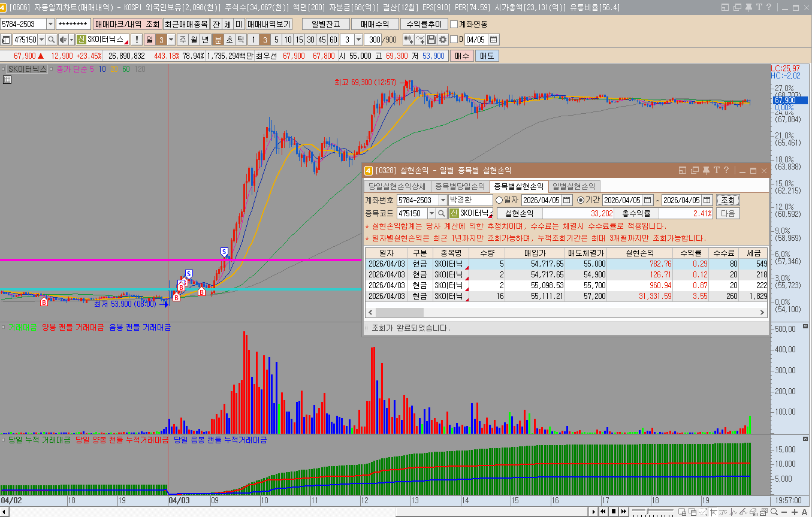Pin the 실현손익 window with pushpin icon

tap(705, 171)
